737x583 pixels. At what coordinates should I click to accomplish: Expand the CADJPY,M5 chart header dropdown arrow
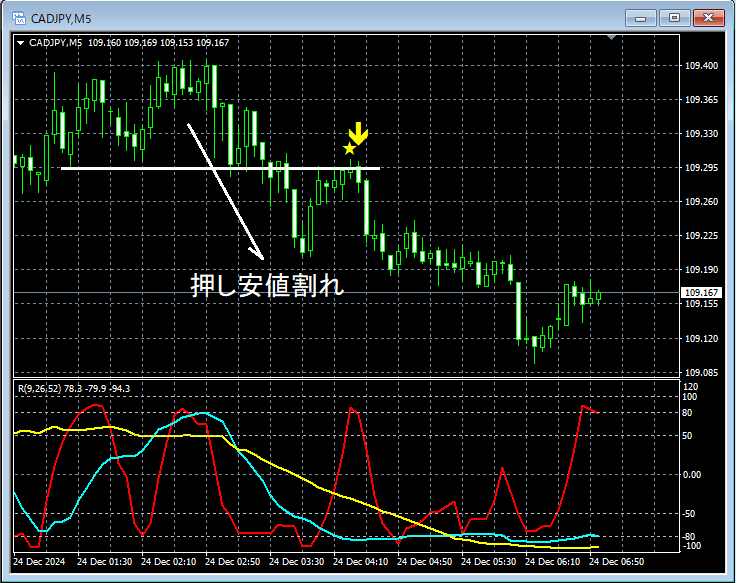click(x=21, y=43)
